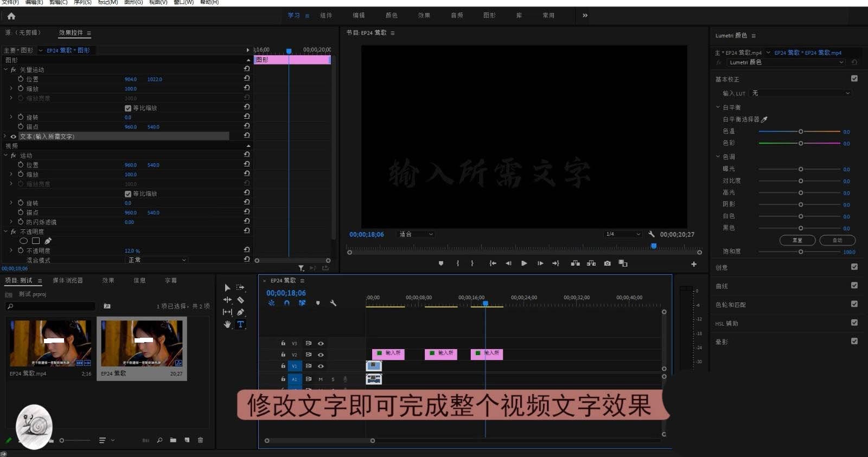Select the Slip tool
Image resolution: width=868 pixels, height=457 pixels.
[x=227, y=312]
